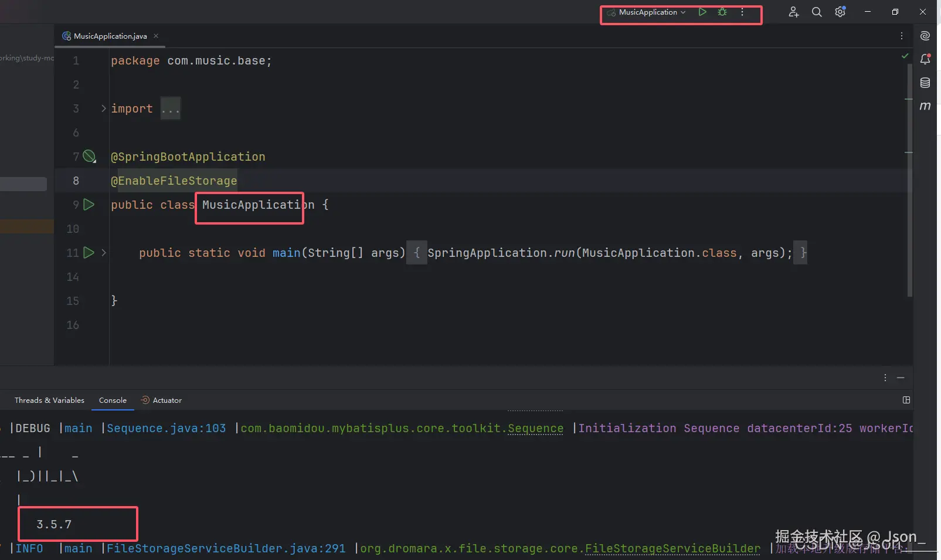Open IDE settings via the gear icon

(840, 12)
